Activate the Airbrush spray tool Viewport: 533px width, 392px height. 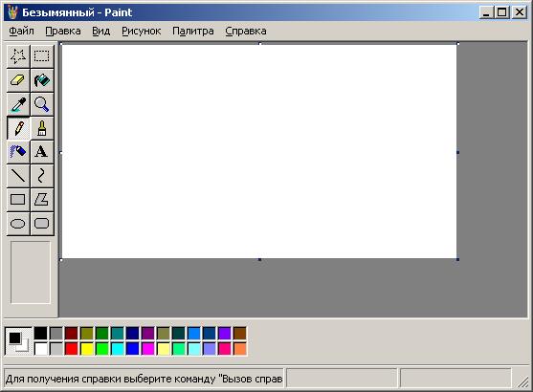(x=18, y=152)
